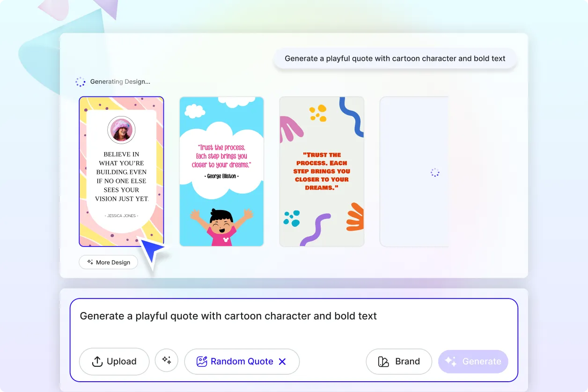Select the blue cloud cartoon kid design
This screenshot has width=588, height=392.
pos(222,171)
